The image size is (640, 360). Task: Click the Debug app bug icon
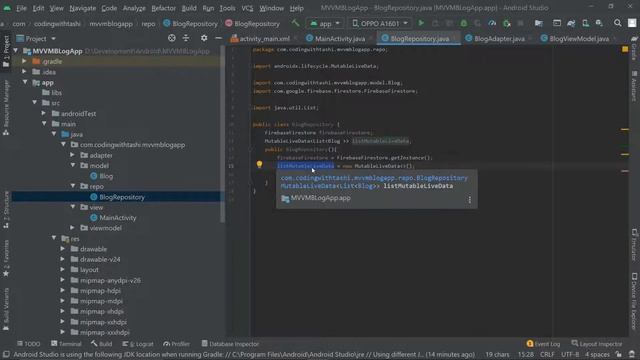tap(464, 23)
